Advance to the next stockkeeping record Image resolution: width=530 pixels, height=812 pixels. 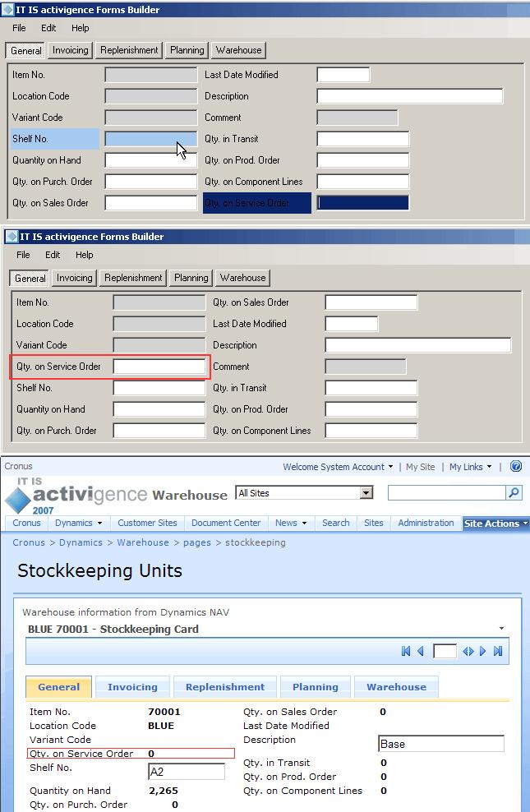(x=483, y=651)
